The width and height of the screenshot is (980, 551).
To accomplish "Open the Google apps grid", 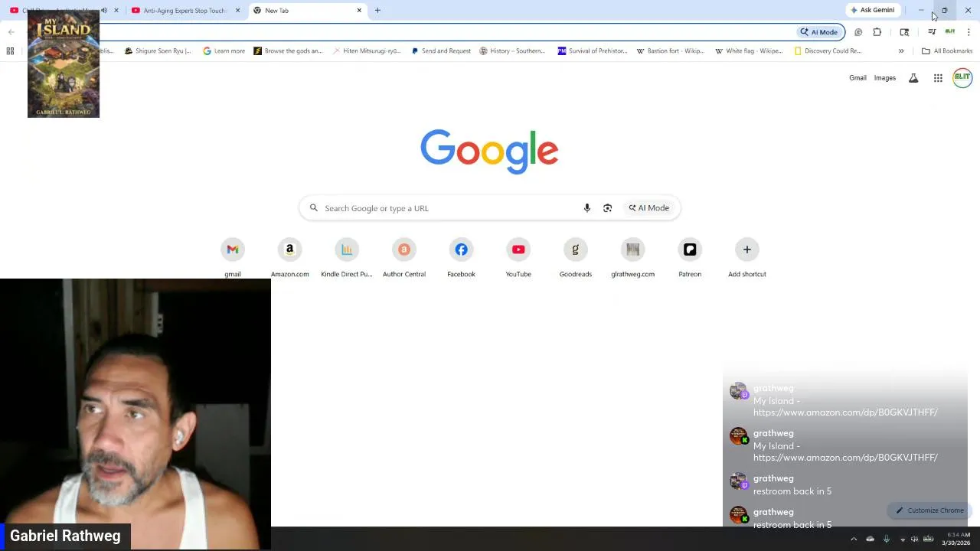I will point(938,78).
